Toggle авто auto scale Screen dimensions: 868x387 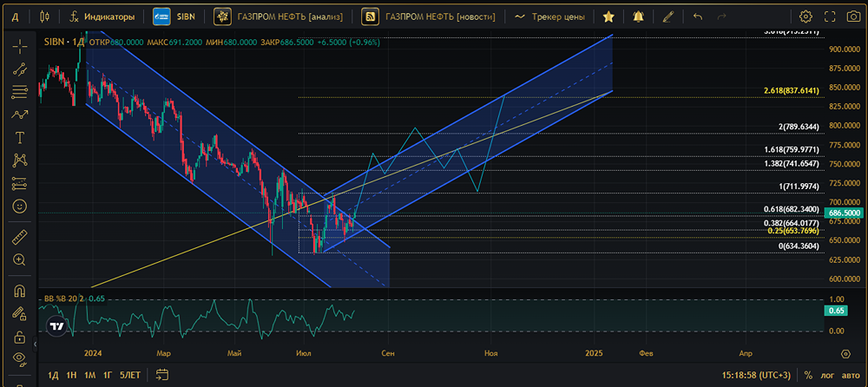pyautogui.click(x=851, y=375)
